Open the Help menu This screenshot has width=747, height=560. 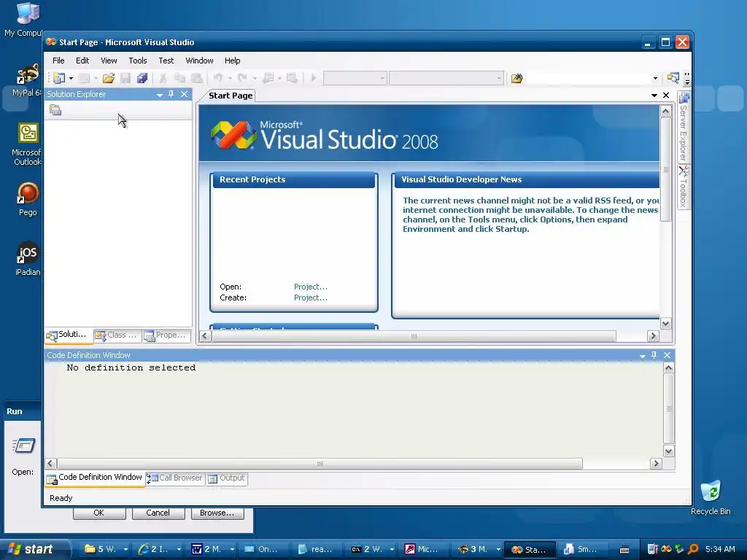click(233, 61)
